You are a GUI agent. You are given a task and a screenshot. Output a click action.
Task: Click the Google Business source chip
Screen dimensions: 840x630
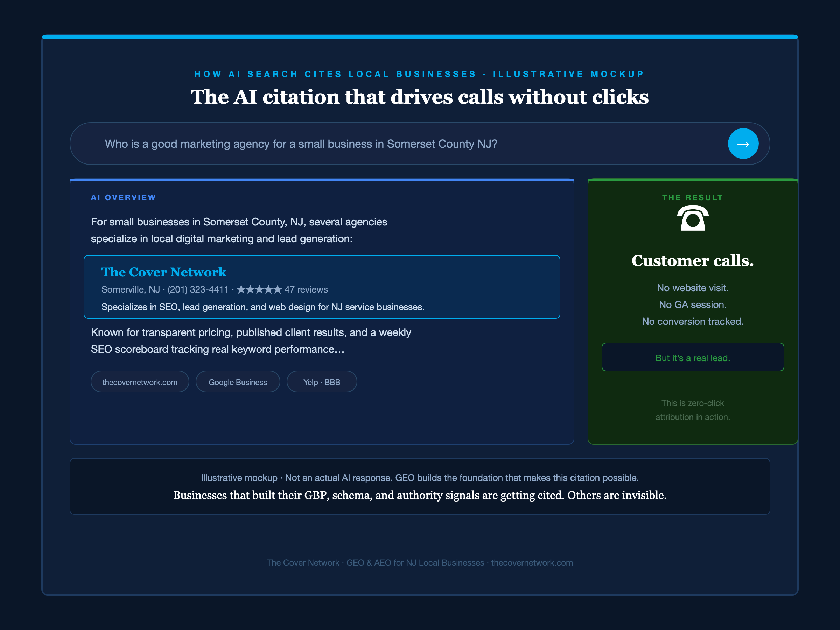click(238, 382)
